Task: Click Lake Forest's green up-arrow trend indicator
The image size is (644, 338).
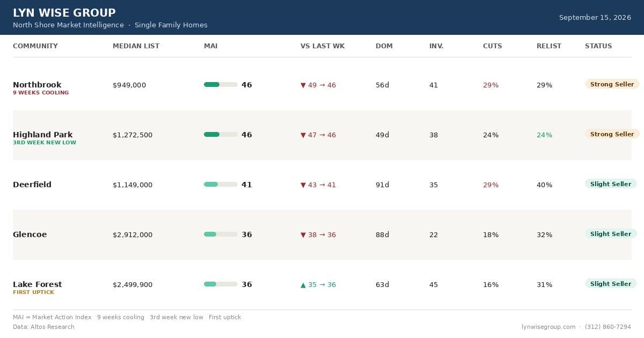Action: 303,285
